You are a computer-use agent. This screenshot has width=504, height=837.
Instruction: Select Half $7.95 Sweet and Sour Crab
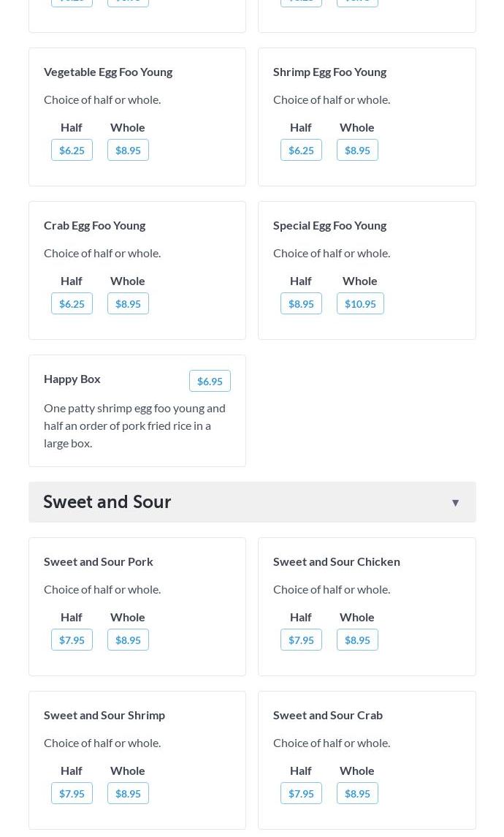tap(301, 793)
